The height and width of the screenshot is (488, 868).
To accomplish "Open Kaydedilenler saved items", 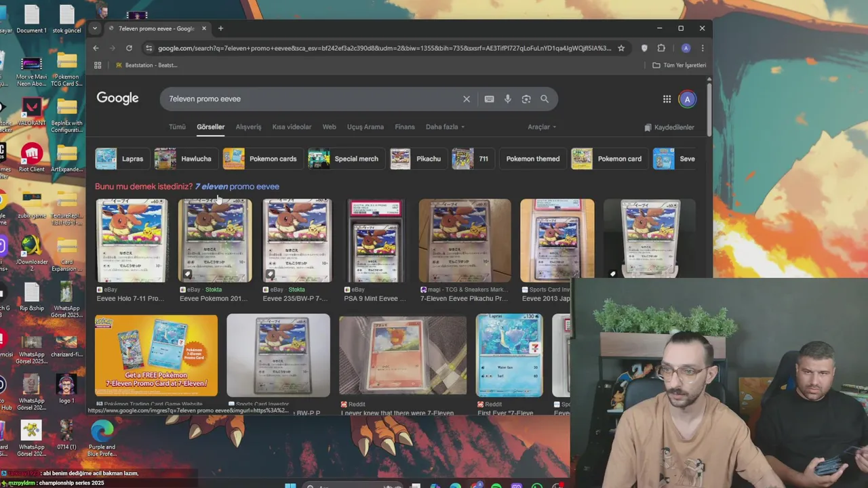I will click(x=669, y=127).
